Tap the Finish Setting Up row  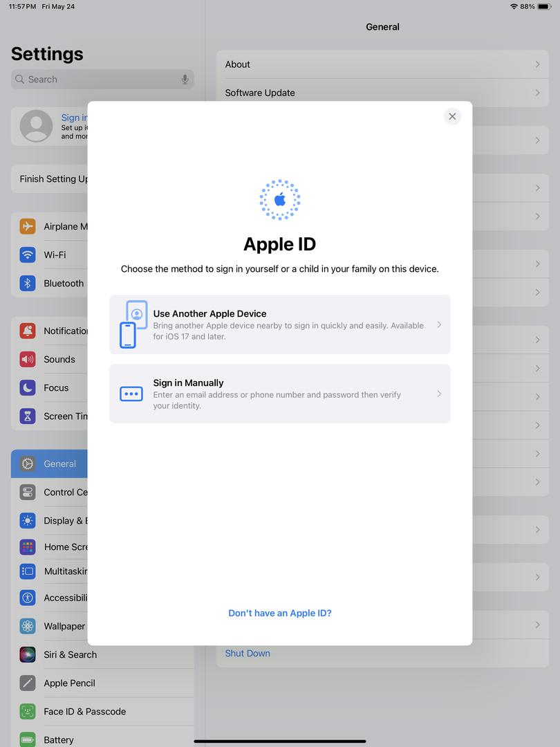click(x=50, y=178)
